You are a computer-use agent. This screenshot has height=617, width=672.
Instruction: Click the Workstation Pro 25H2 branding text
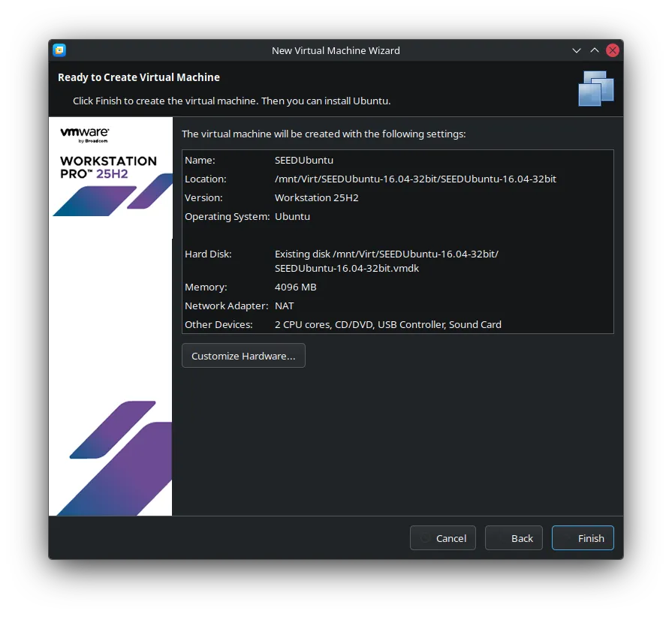click(x=108, y=167)
